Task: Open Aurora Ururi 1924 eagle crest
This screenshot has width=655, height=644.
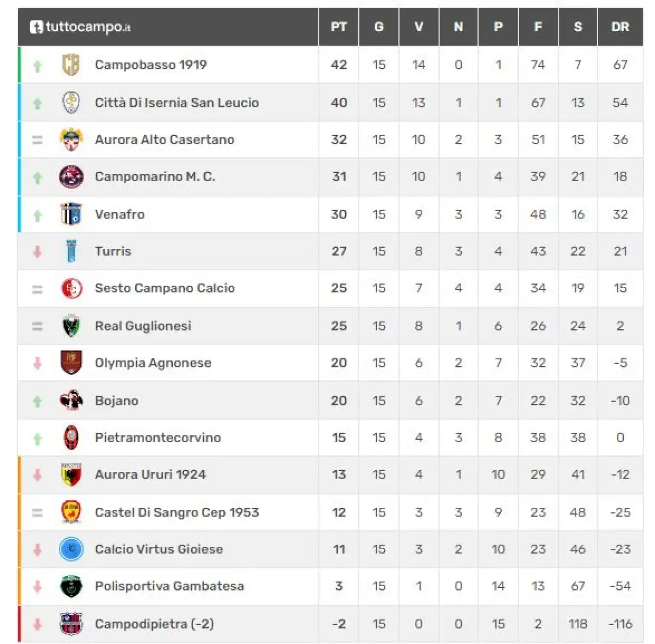Action: coord(71,475)
